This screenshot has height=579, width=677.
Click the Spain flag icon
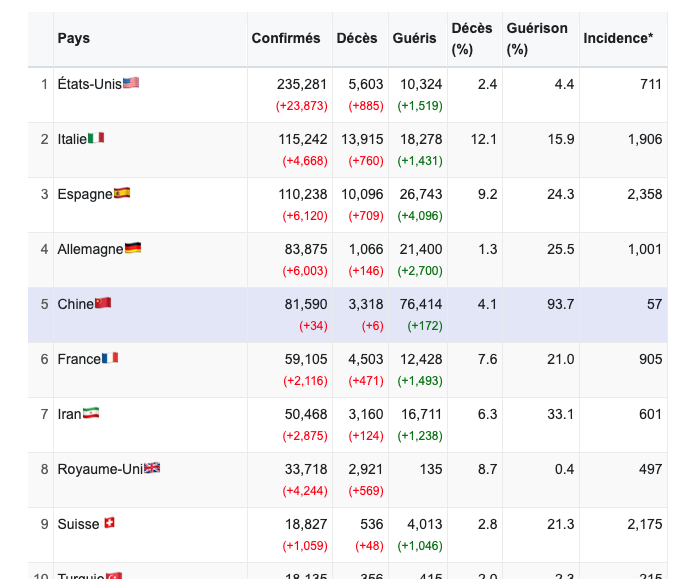[122, 193]
